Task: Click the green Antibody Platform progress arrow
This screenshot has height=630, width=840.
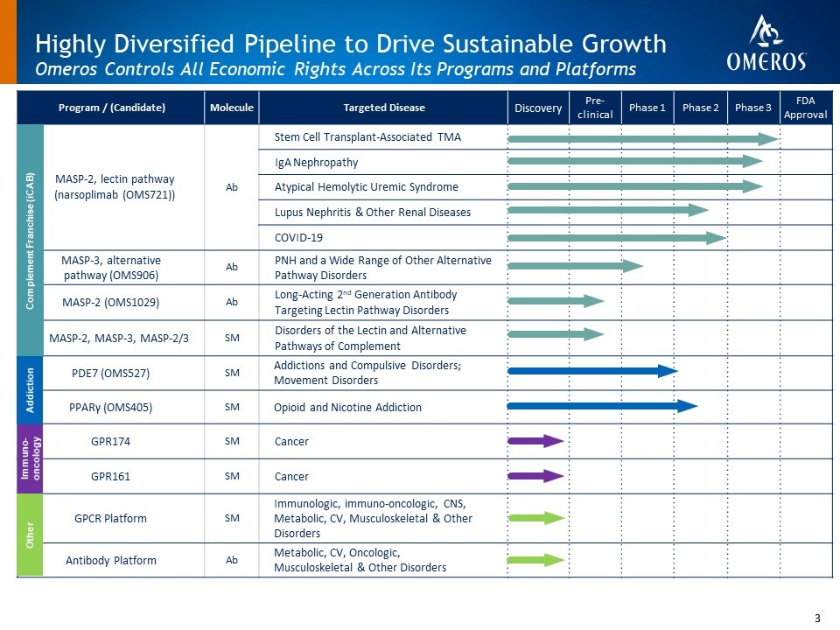Action: click(535, 560)
